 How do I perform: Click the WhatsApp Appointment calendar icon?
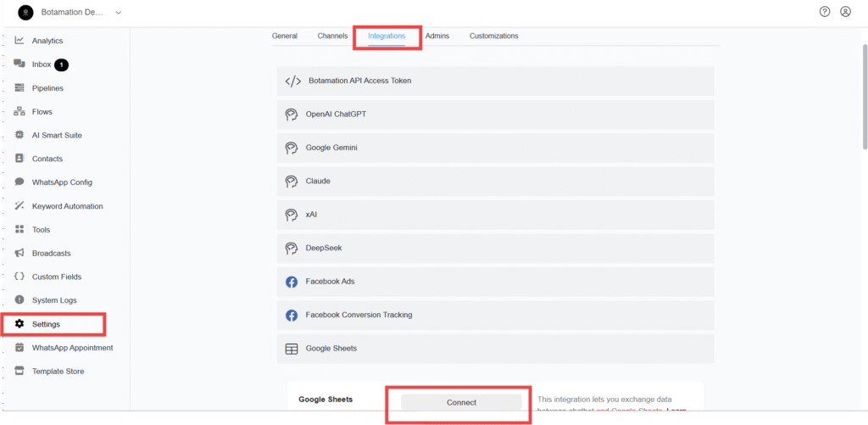(19, 348)
